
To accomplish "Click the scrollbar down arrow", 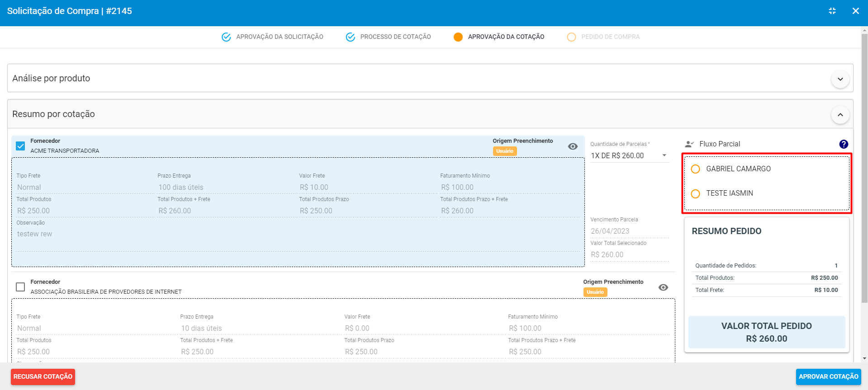I will coord(864,358).
